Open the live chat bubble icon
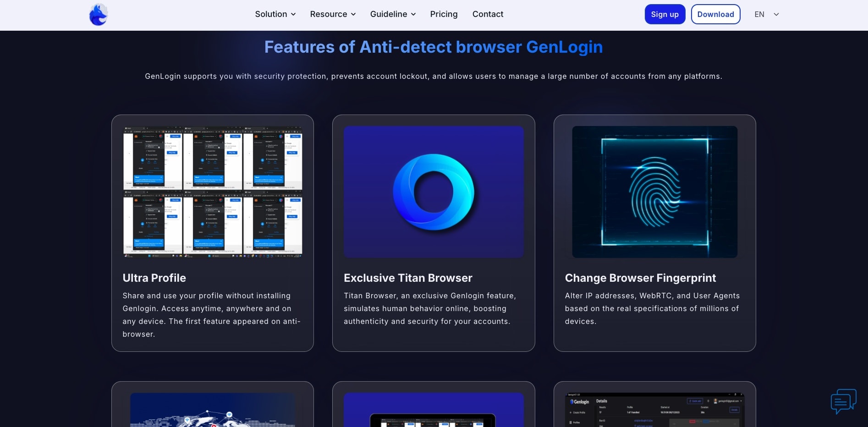Viewport: 868px width, 427px height. (843, 401)
